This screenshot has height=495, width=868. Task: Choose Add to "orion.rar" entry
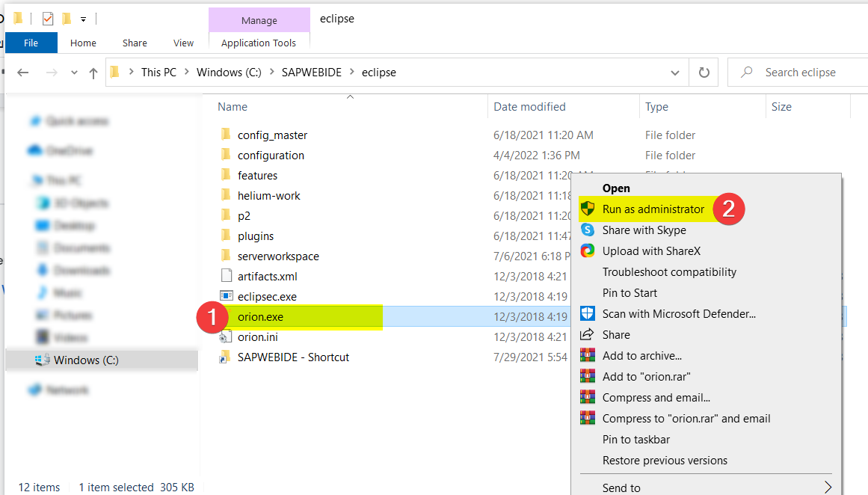click(x=646, y=377)
